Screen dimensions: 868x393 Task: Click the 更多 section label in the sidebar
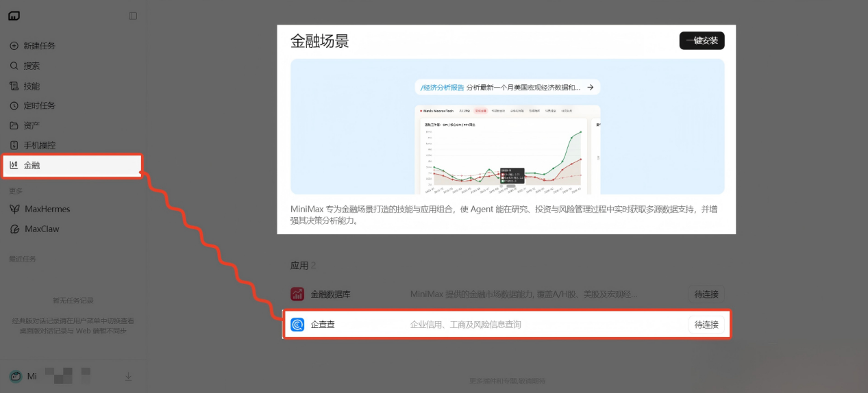coord(16,191)
